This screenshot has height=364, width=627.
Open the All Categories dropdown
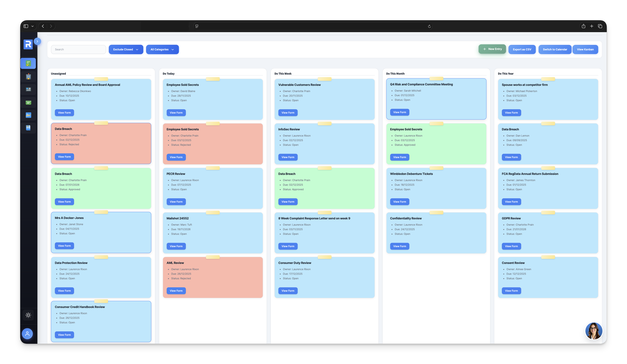[x=162, y=49]
